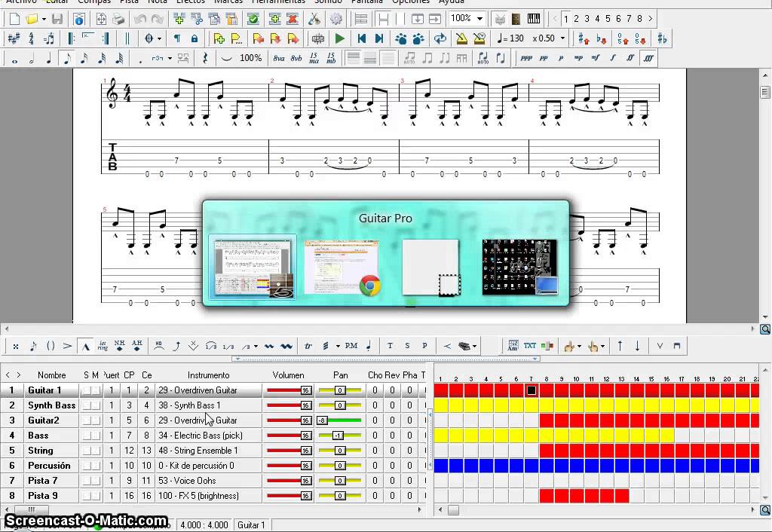Expand the tuplet dropdown arrow
Viewport: 772px width, 532px height.
170,59
